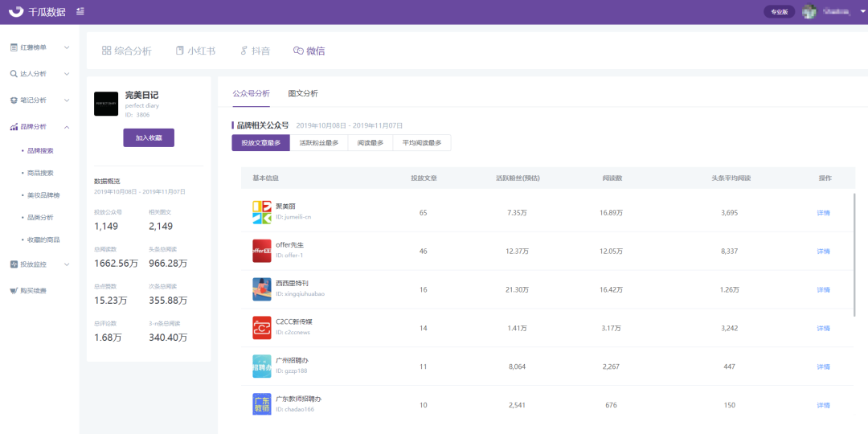Click the C2CC新传媒 account avatar
This screenshot has width=868, height=434.
[262, 328]
